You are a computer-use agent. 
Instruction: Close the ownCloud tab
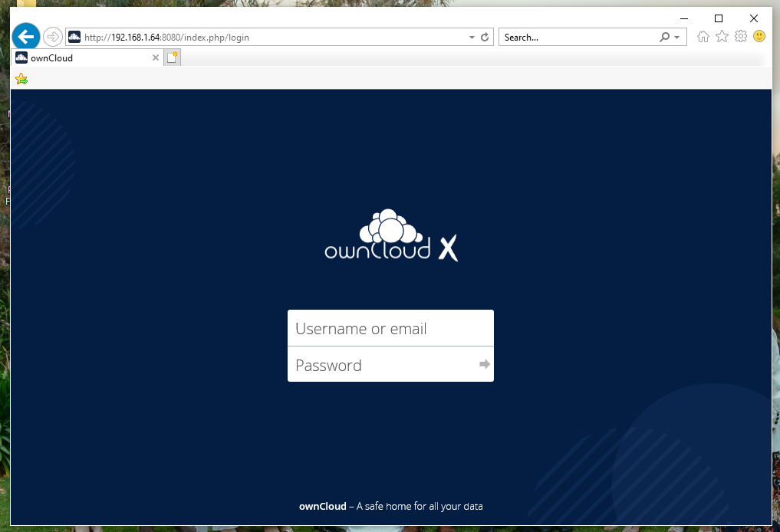pyautogui.click(x=156, y=57)
